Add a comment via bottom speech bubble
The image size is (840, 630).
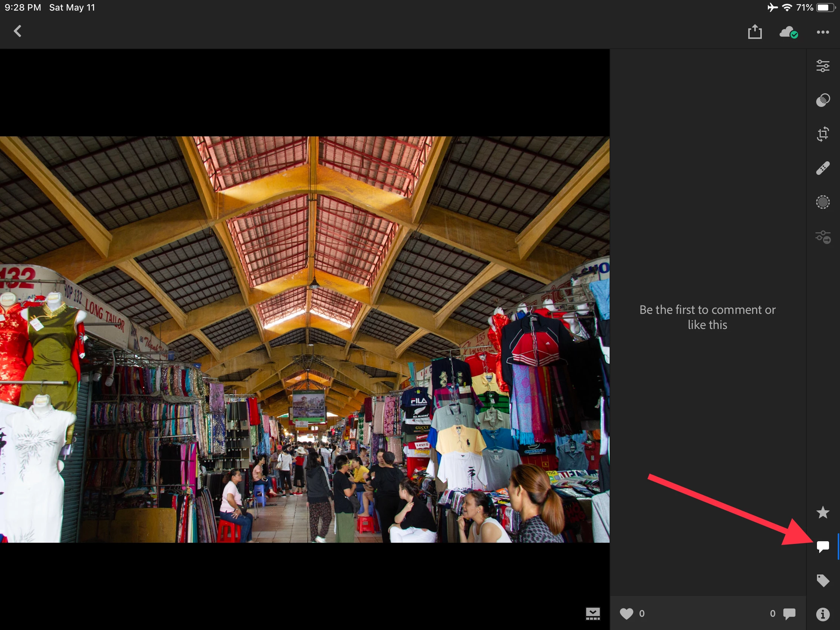(789, 614)
